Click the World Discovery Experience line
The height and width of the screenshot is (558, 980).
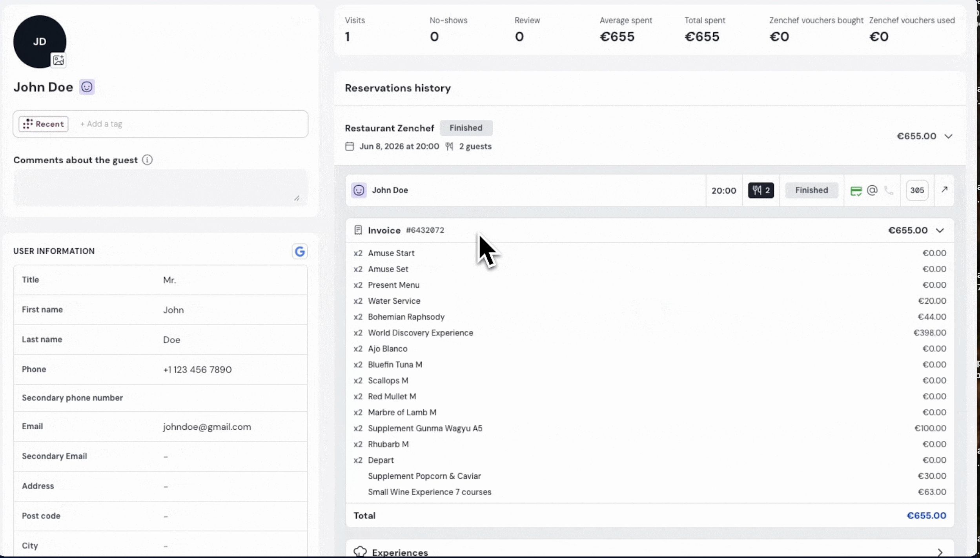(x=650, y=333)
